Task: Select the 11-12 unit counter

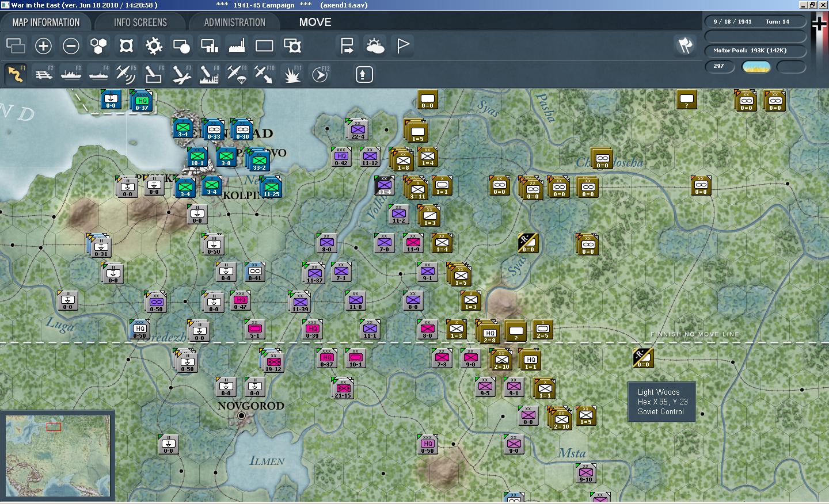Action: pyautogui.click(x=370, y=156)
